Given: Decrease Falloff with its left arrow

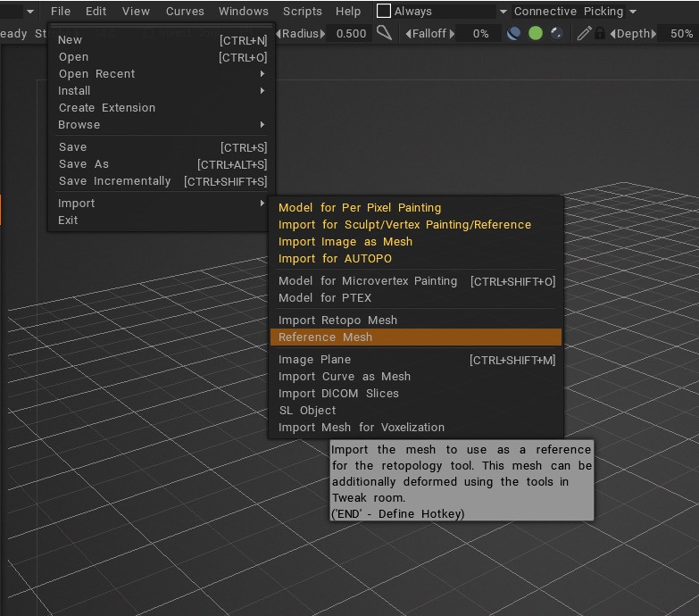Looking at the screenshot, I should click(x=408, y=33).
